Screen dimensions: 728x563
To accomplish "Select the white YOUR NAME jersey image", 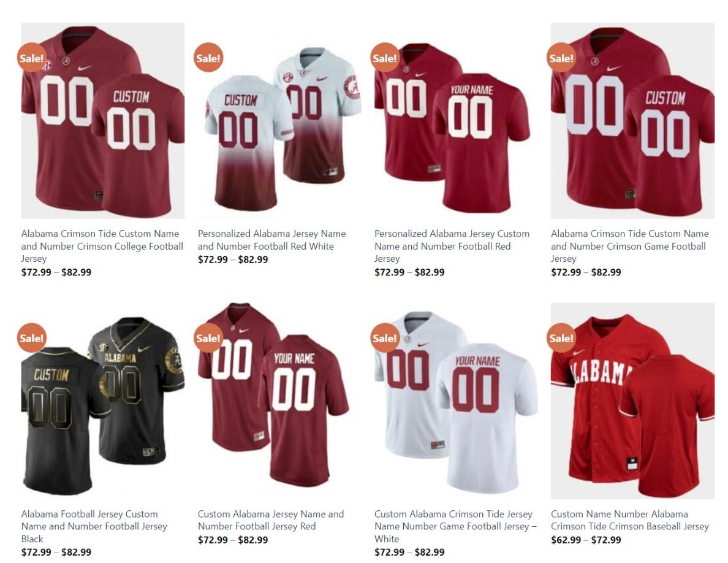I will click(x=456, y=401).
